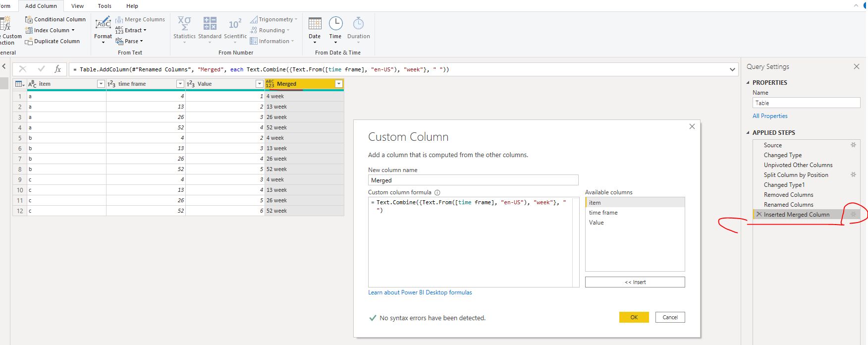This screenshot has width=868, height=345.
Task: Click the Merge Columns icon
Action: (119, 19)
